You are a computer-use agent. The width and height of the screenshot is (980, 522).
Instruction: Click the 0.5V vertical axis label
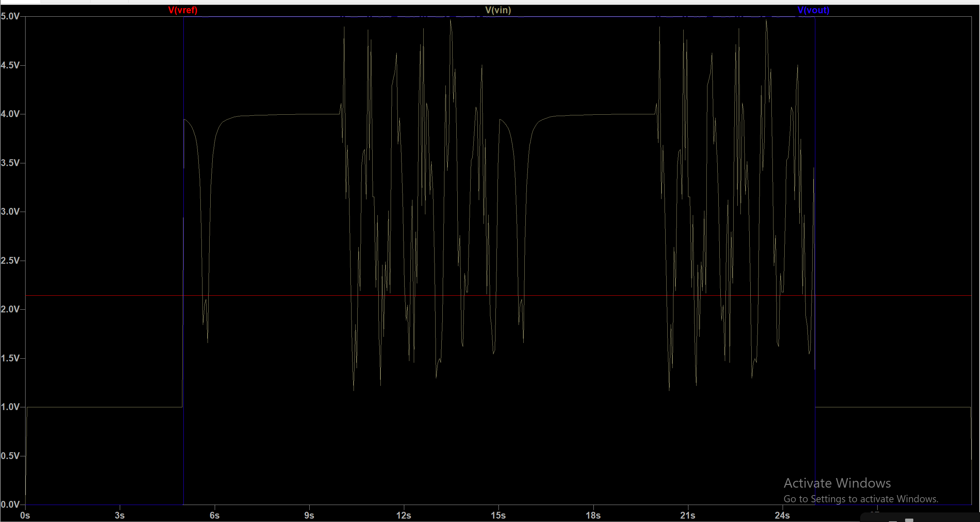[10, 456]
